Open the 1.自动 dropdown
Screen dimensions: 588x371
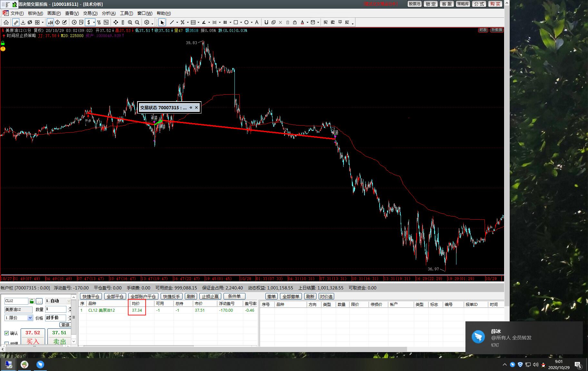(x=68, y=301)
